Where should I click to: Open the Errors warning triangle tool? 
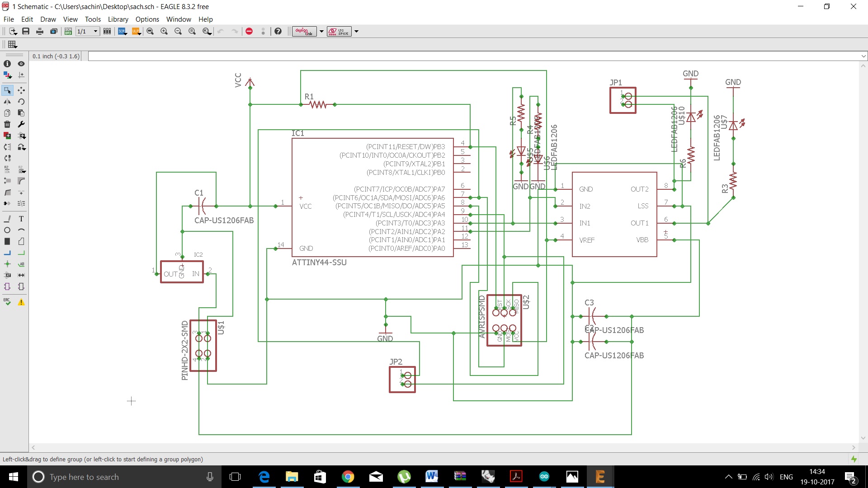21,302
